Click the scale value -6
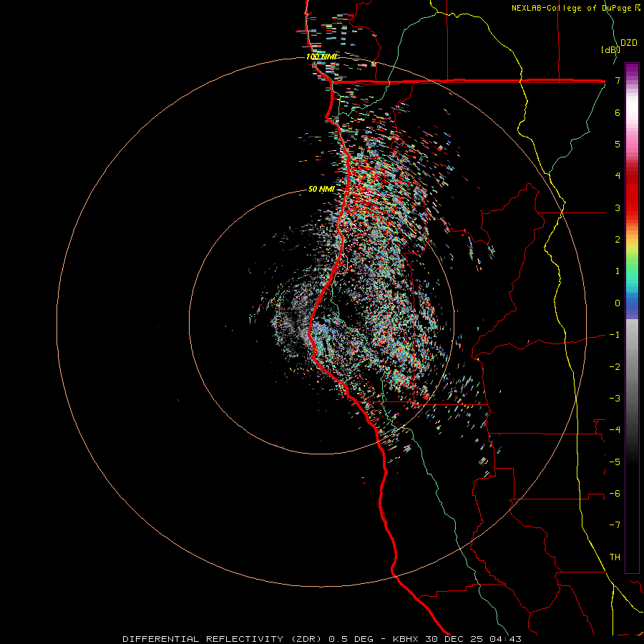Image resolution: width=644 pixels, height=644 pixels. click(x=615, y=494)
